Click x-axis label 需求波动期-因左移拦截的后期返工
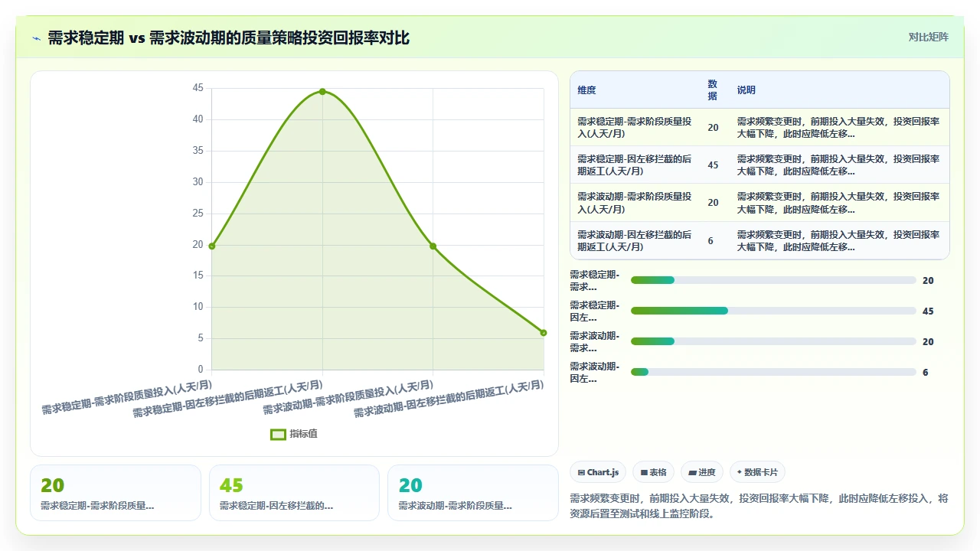The image size is (980, 551). pos(449,398)
